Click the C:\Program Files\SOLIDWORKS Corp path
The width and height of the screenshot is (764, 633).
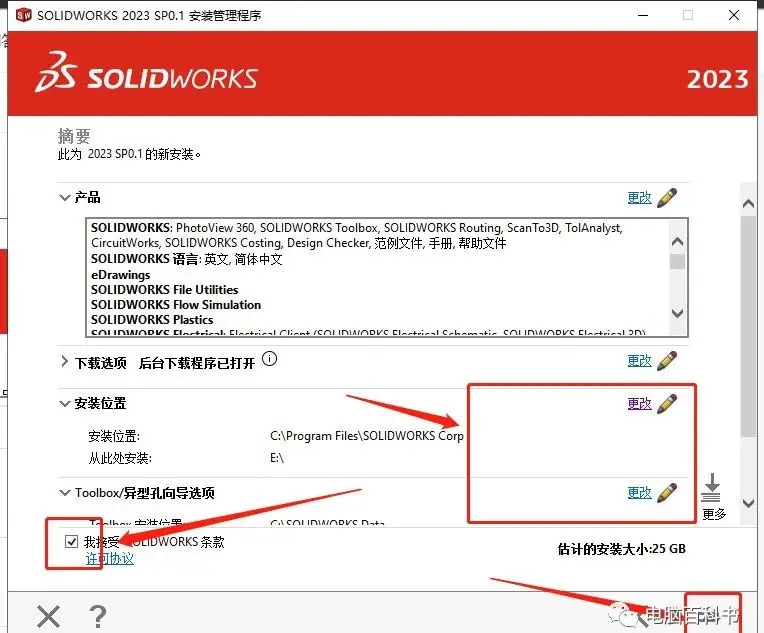367,436
